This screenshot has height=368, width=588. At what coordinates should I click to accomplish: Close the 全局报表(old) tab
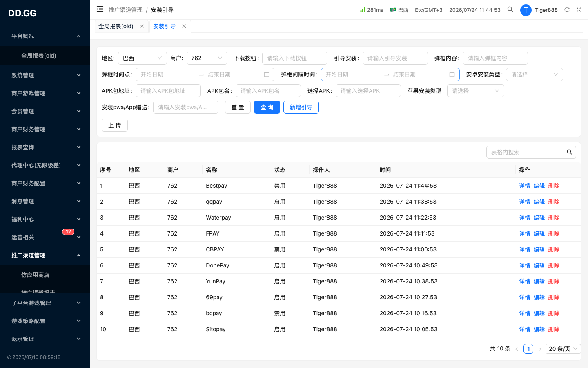pyautogui.click(x=142, y=26)
